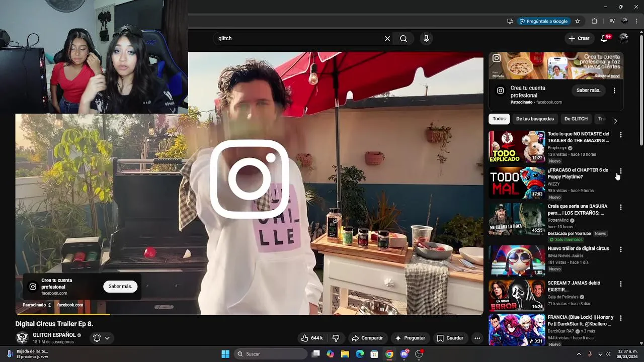Viewport: 644px width, 362px height.
Task: Click the Instagram logo on the video
Action: click(249, 179)
